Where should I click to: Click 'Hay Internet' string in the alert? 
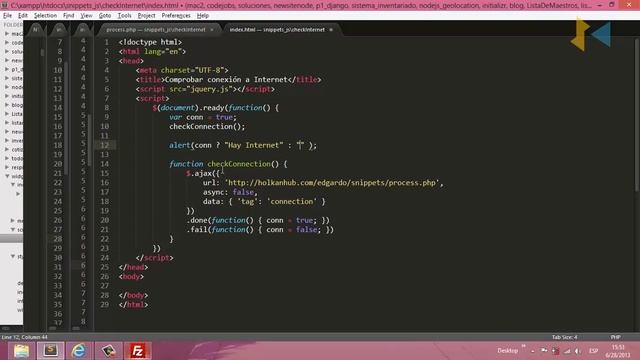click(x=253, y=145)
